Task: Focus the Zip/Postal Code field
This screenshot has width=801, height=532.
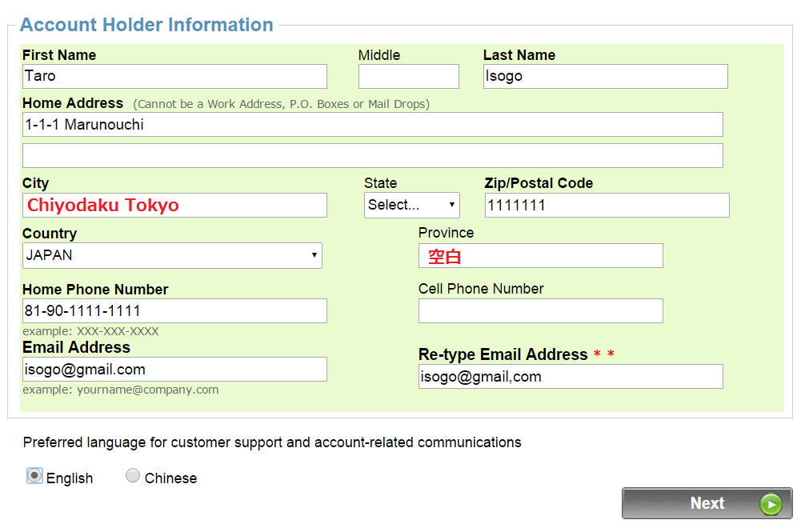Action: tap(607, 205)
